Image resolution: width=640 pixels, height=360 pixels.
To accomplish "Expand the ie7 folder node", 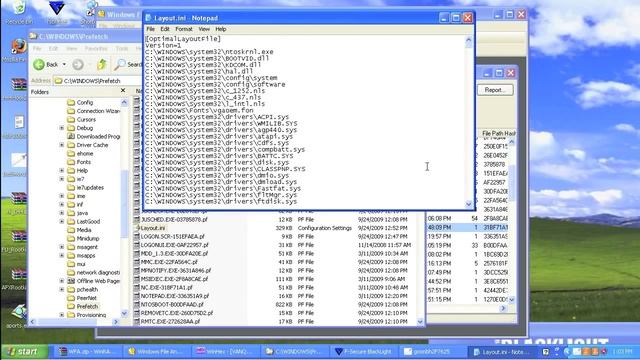I will click(62, 179).
